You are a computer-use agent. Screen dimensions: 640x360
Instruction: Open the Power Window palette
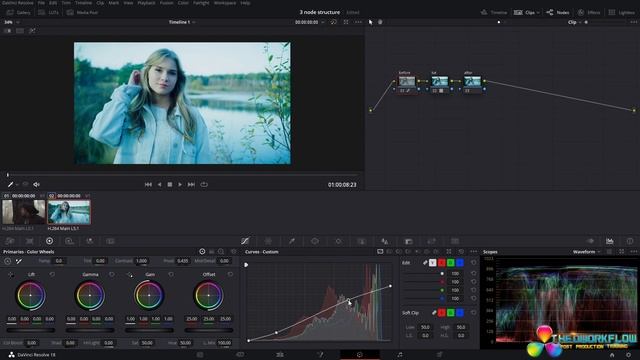click(x=315, y=241)
